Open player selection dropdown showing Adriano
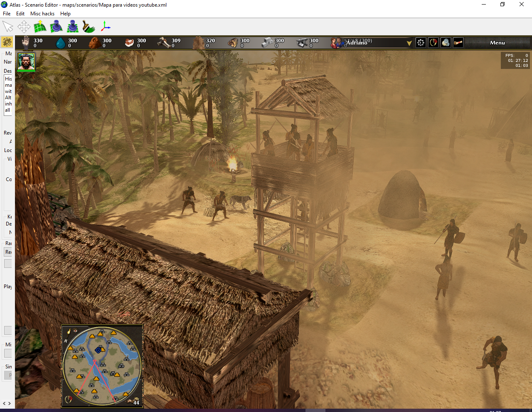The image size is (532, 412). pos(378,43)
